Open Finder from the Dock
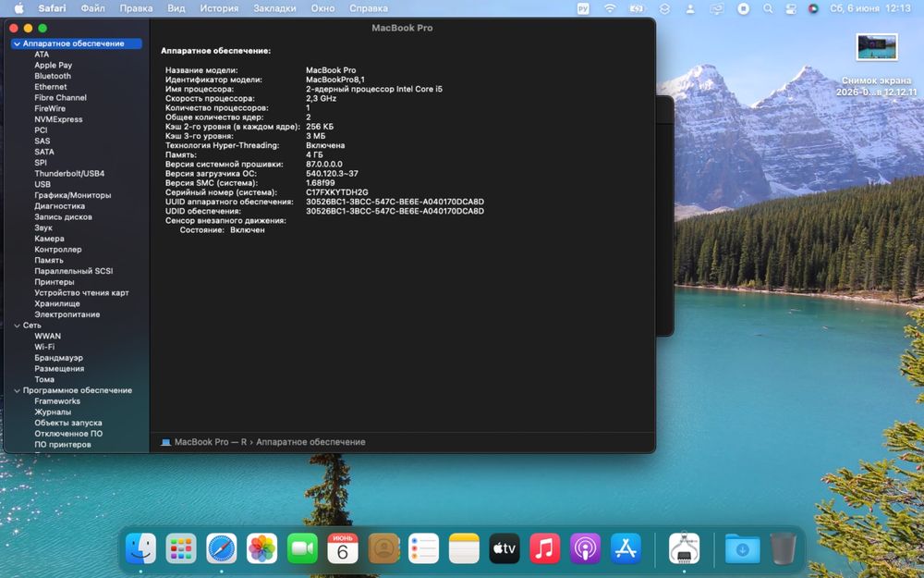The width and height of the screenshot is (924, 578). click(x=140, y=548)
